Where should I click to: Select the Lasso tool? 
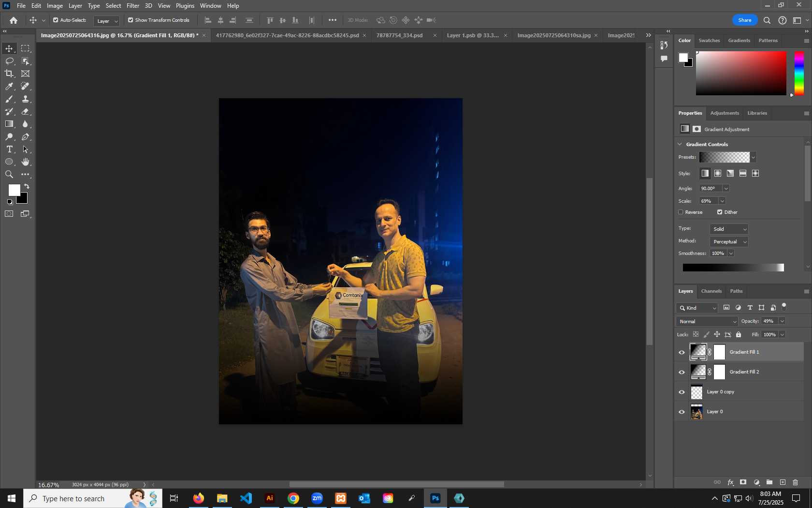tap(9, 61)
